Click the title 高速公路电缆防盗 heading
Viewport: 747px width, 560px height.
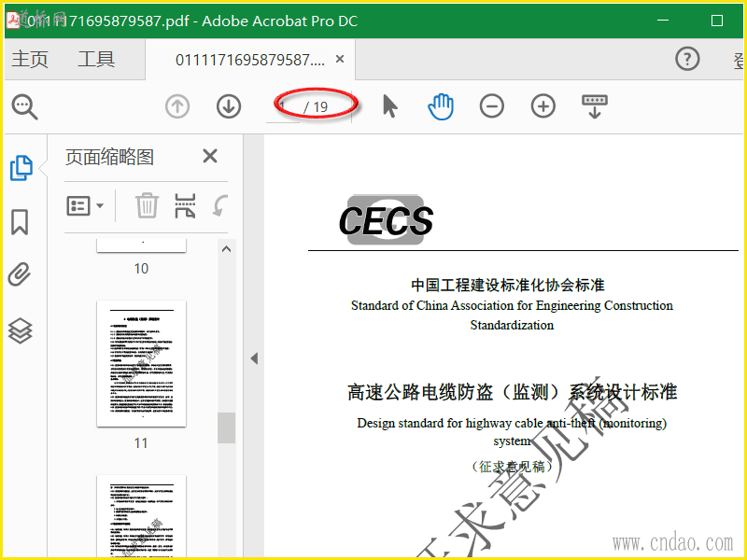point(512,392)
